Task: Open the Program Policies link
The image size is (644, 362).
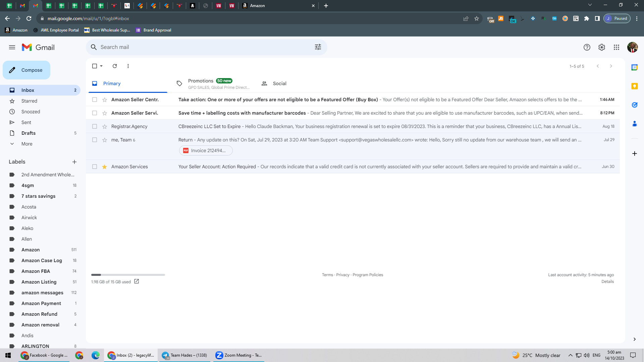Action: (368, 275)
